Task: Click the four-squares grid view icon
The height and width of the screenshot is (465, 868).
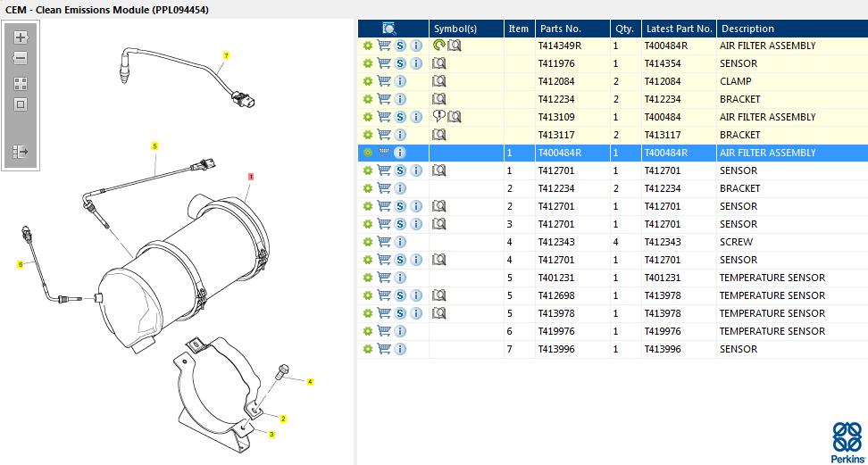Action: click(21, 83)
